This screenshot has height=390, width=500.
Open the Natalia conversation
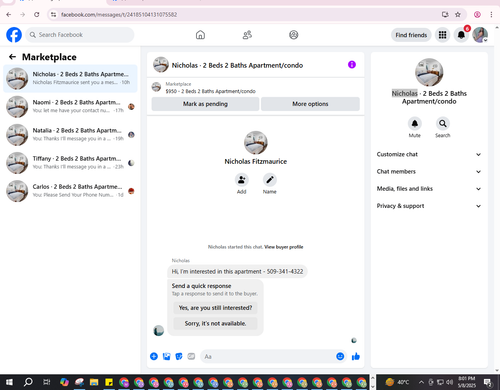point(70,135)
